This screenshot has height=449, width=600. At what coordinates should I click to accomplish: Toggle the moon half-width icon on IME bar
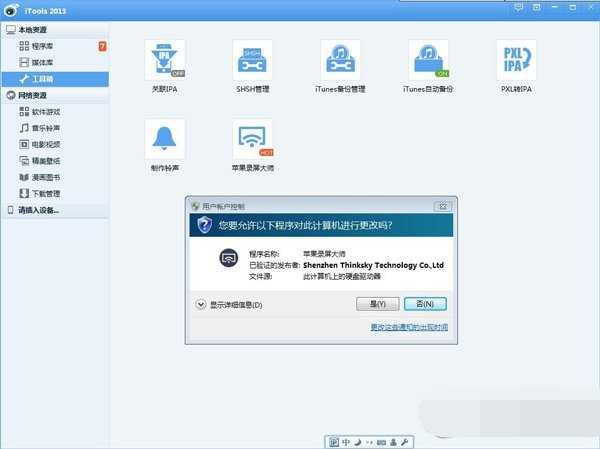point(358,442)
